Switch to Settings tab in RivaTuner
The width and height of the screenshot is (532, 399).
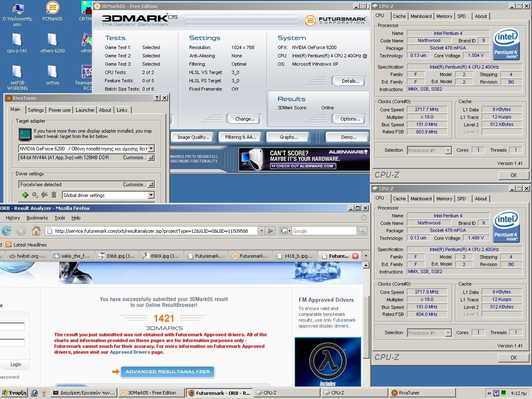coord(36,110)
